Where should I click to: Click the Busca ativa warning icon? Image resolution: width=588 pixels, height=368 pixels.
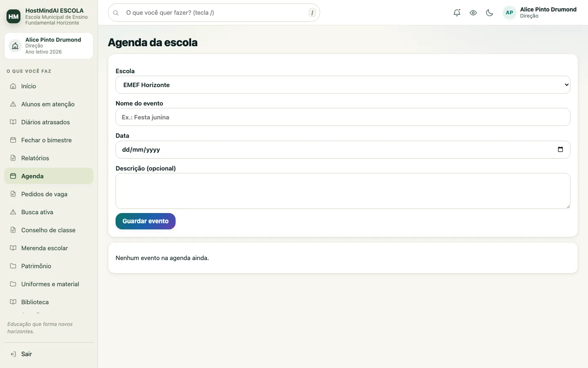coord(13,212)
